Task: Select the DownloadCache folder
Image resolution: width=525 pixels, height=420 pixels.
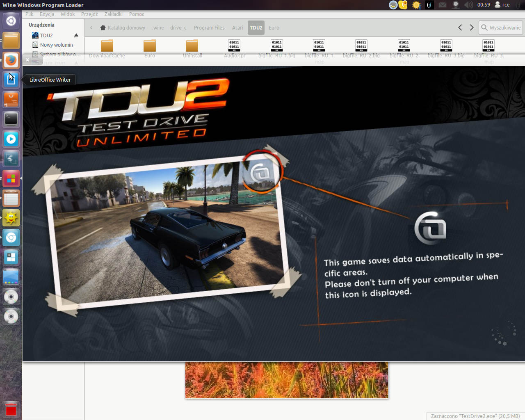Action: coord(107,48)
